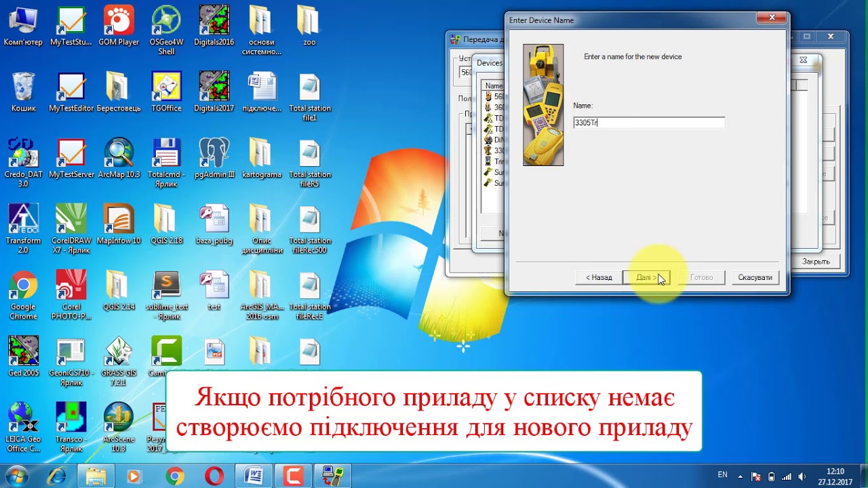Image resolution: width=868 pixels, height=488 pixels.
Task: Click the Name input field with 3305Tr
Action: pos(649,123)
